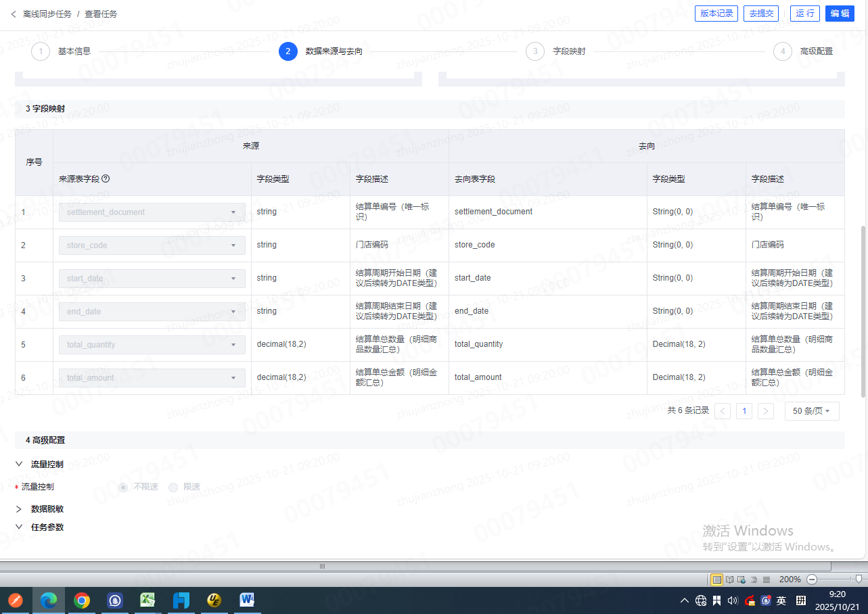Switch to Web Layout view in status bar

741,580
